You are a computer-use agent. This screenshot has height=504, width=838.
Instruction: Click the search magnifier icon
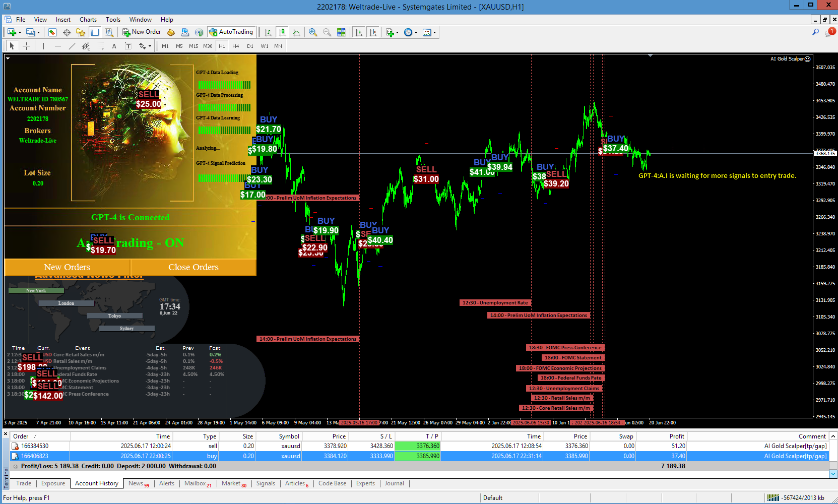(x=815, y=32)
